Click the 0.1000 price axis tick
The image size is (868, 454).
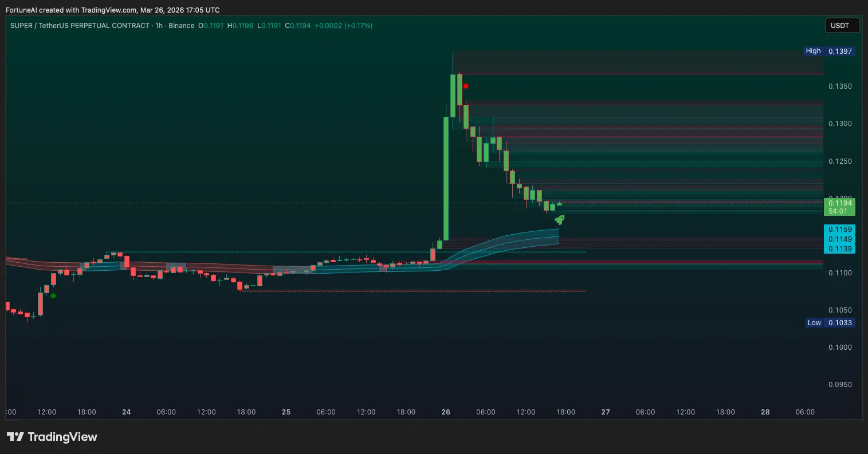coord(840,347)
